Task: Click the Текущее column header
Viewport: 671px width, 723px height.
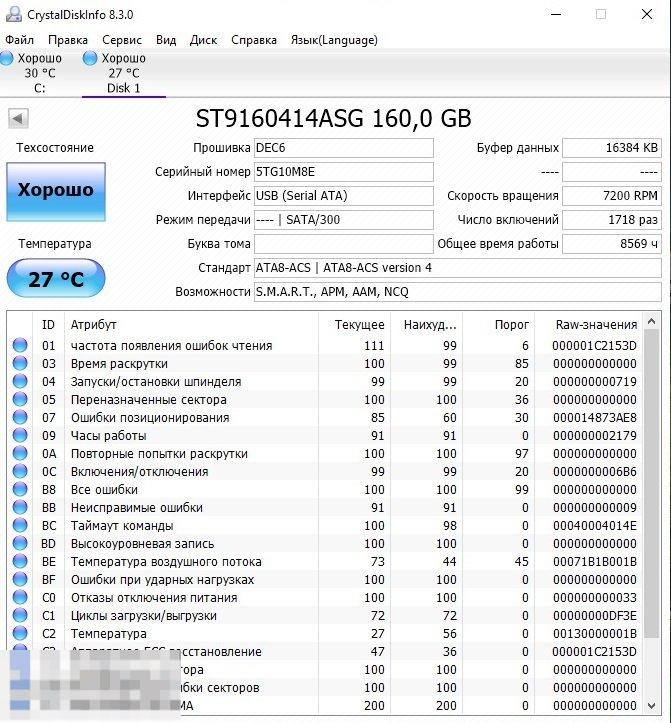Action: click(354, 325)
